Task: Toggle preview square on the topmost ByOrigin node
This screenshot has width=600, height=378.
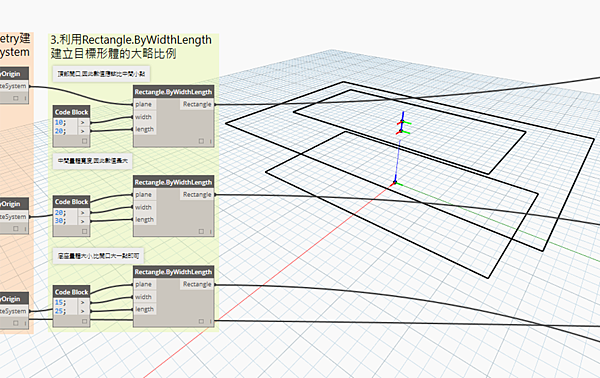Action: coord(16,98)
